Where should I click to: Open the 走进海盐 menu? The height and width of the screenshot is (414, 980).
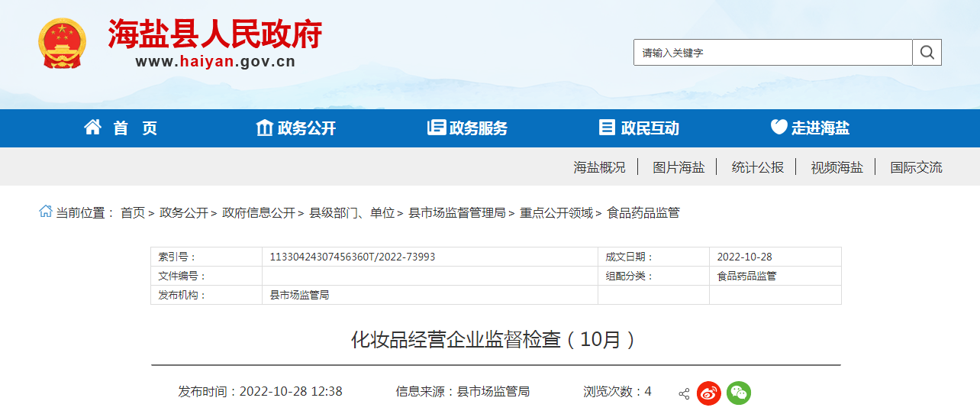click(820, 128)
